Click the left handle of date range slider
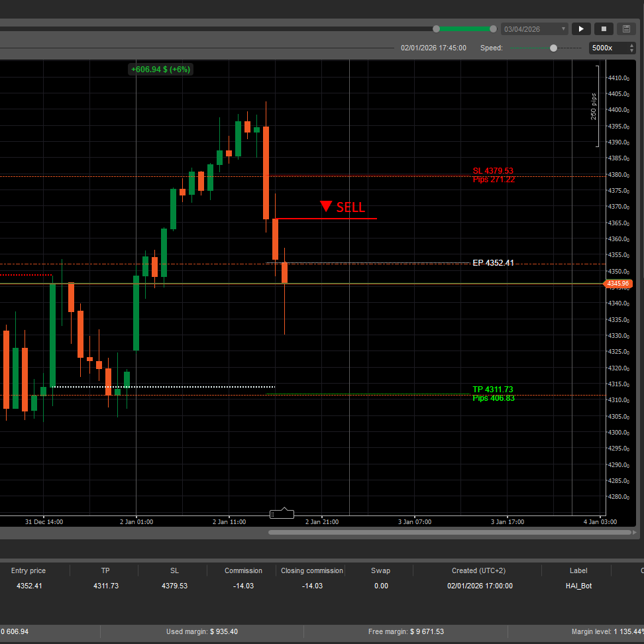The image size is (644, 644). coord(436,28)
